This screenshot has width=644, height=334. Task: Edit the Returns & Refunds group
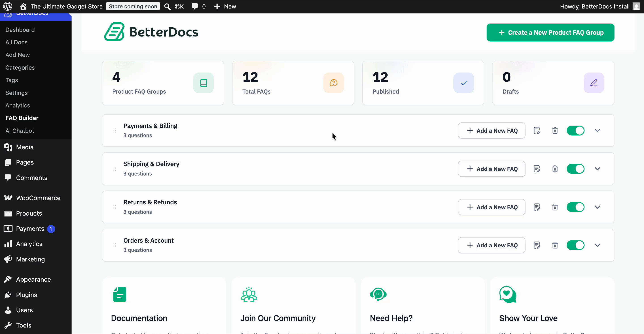[x=537, y=207]
